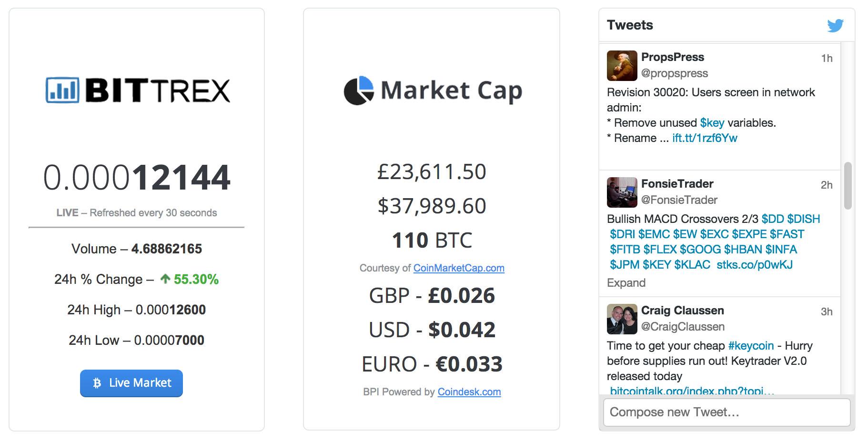Open the Coindesk.com link

click(x=469, y=392)
